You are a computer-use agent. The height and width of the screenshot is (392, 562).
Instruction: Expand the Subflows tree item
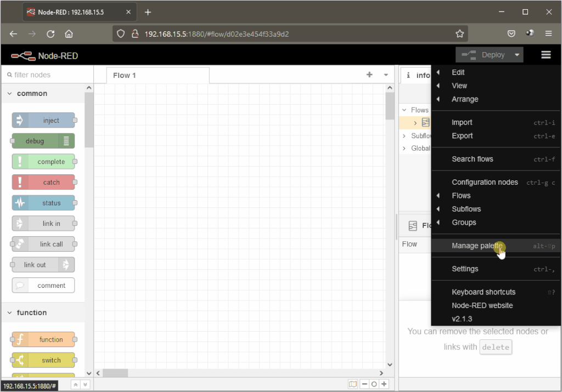404,136
